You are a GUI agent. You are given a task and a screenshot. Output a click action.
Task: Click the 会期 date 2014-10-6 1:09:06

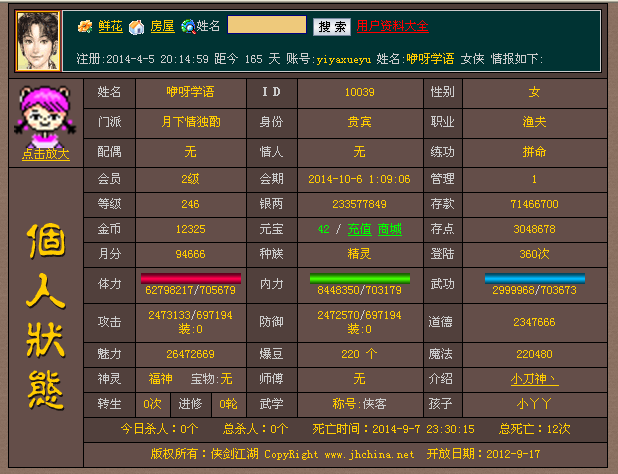(359, 179)
